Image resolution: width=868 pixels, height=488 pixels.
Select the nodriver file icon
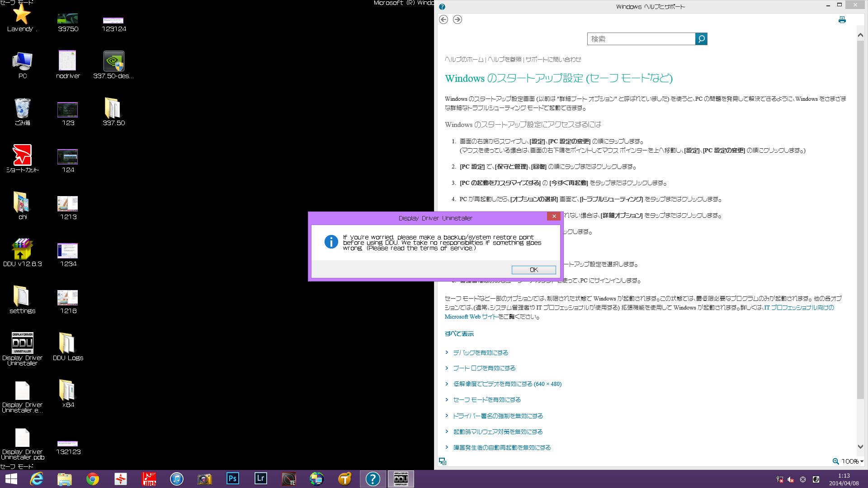tap(68, 65)
